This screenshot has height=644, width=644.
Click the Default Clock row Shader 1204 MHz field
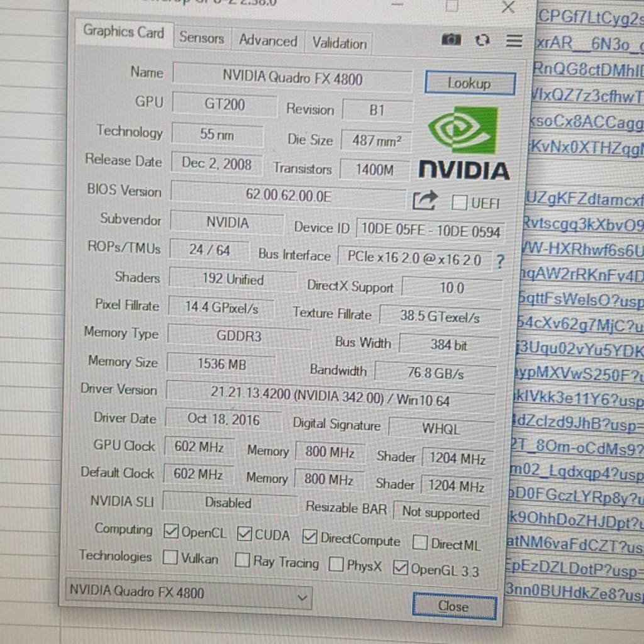pyautogui.click(x=456, y=486)
